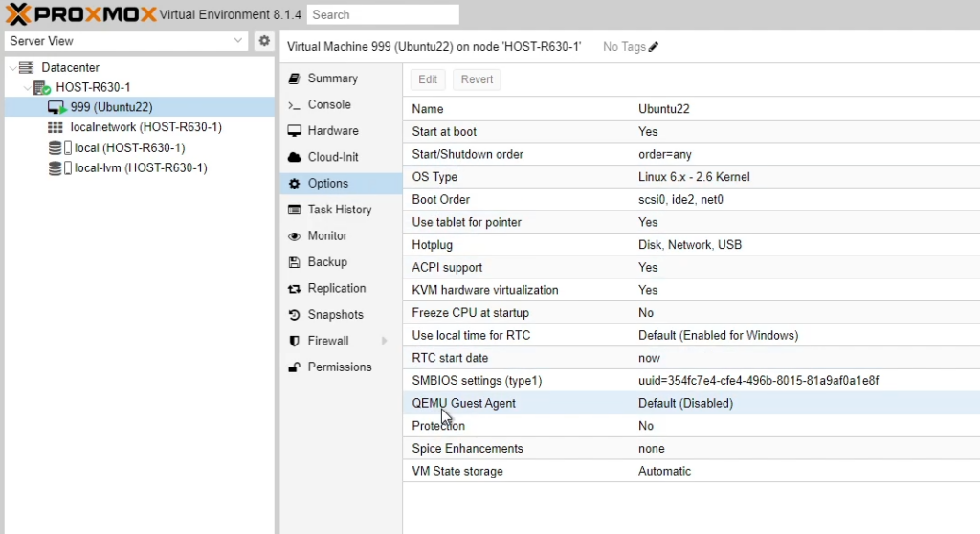Open the Server View gear settings

(264, 40)
